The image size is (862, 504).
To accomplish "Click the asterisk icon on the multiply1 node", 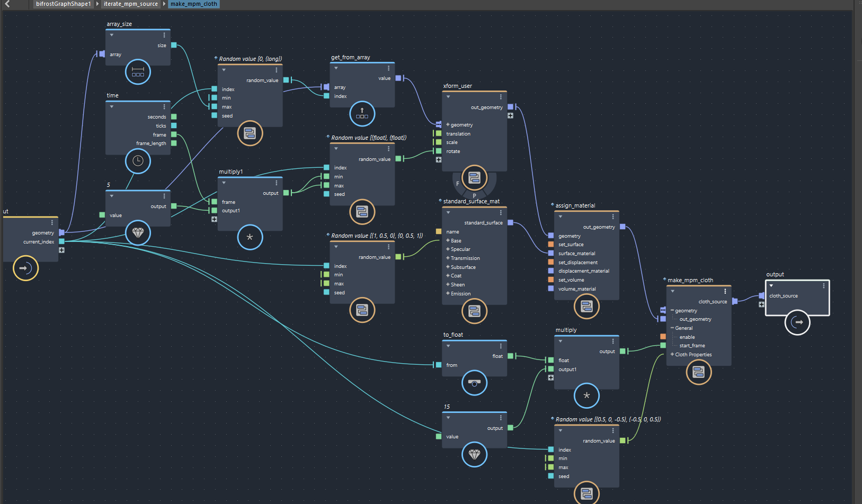I will click(x=250, y=238).
